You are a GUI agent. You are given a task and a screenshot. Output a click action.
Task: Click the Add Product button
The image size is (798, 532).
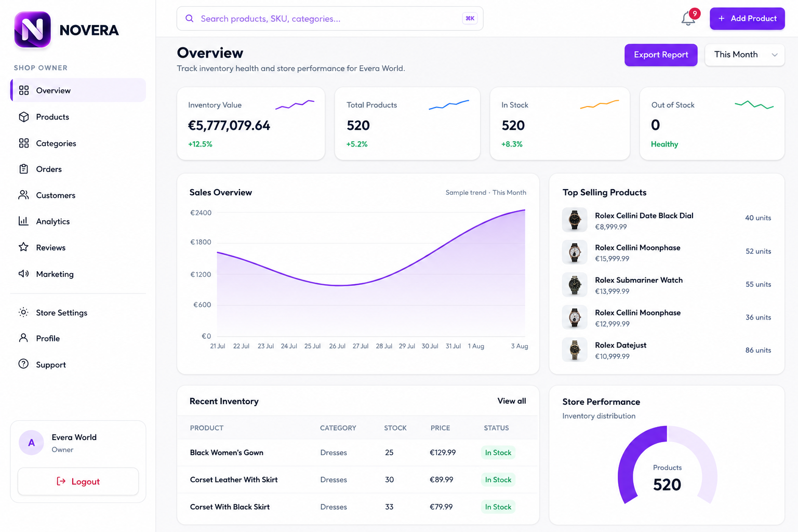tap(747, 18)
